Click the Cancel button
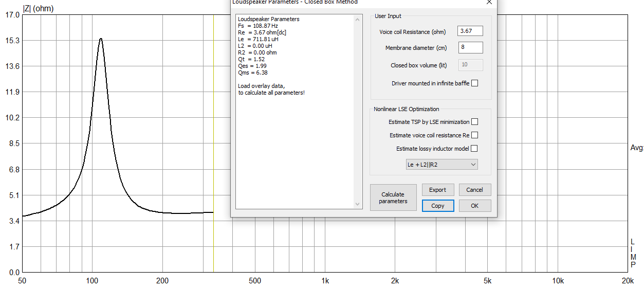The image size is (644, 288). (x=475, y=190)
